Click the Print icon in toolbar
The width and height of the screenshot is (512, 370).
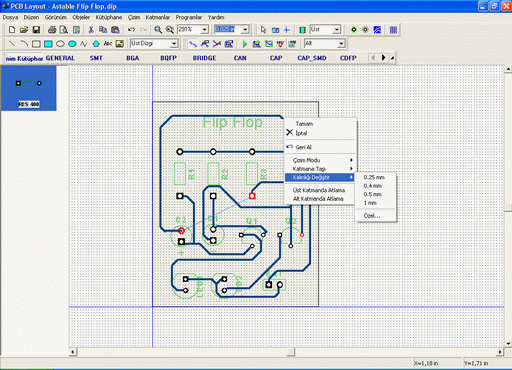pos(52,30)
